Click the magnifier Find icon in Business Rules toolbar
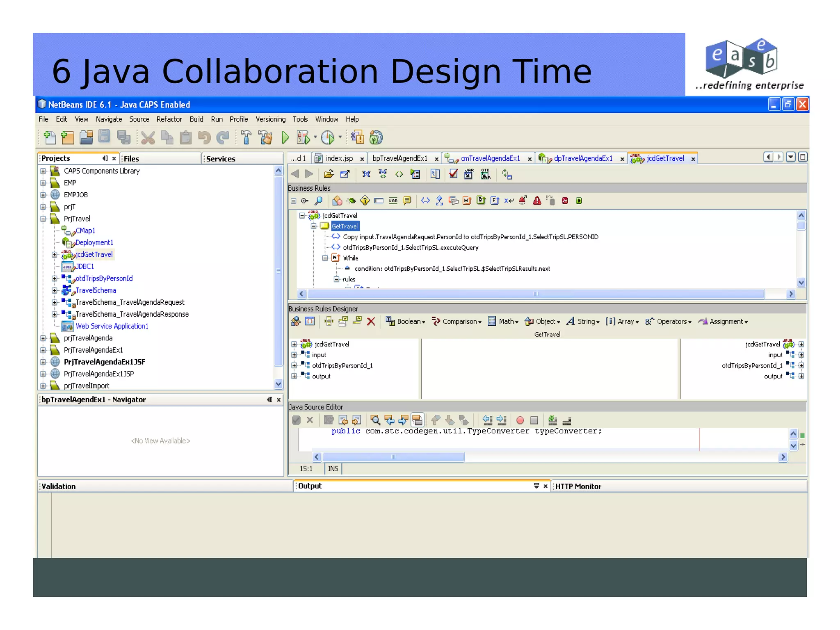 318,201
